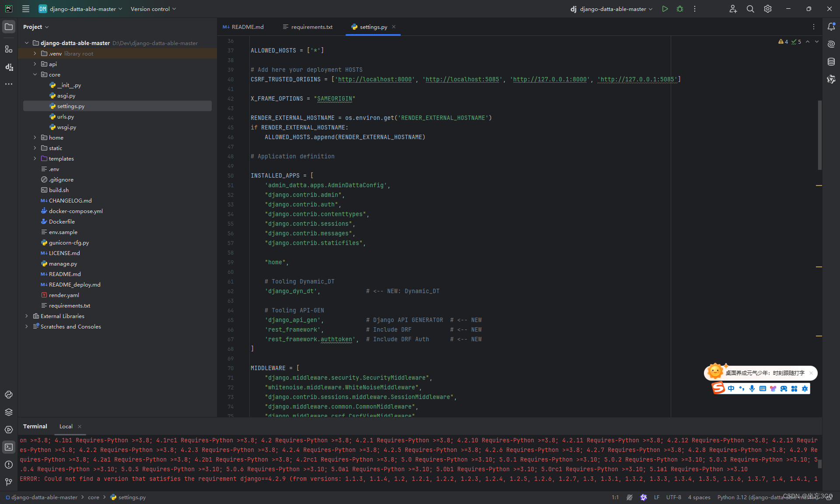Image resolution: width=840 pixels, height=504 pixels.
Task: Click the warnings count indicator
Action: click(x=783, y=42)
